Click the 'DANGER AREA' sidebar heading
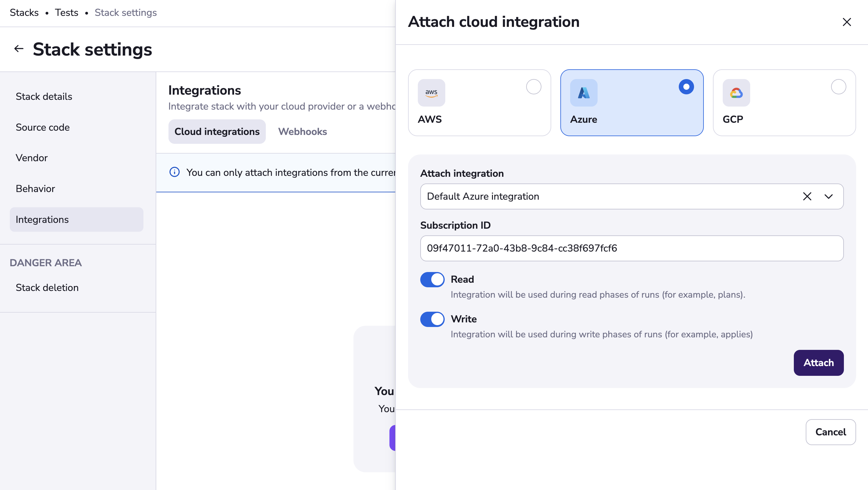Image resolution: width=868 pixels, height=490 pixels. (x=45, y=263)
